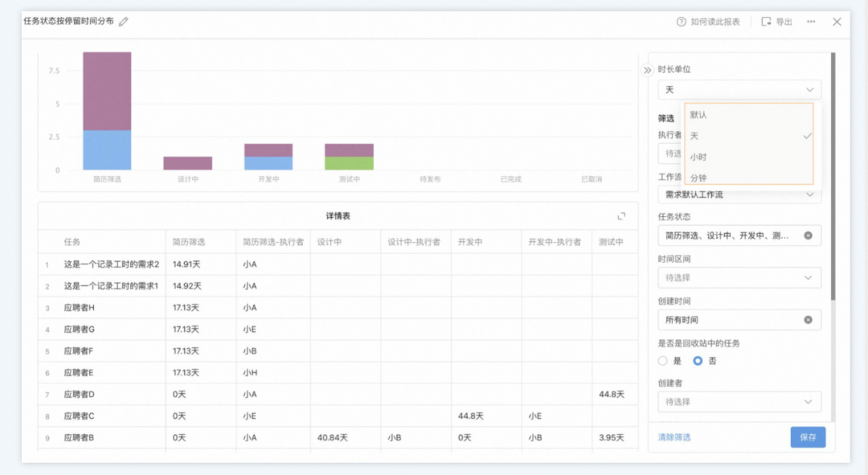This screenshot has height=475, width=868.
Task: Expand the 时间区间 dropdown
Action: click(x=739, y=277)
